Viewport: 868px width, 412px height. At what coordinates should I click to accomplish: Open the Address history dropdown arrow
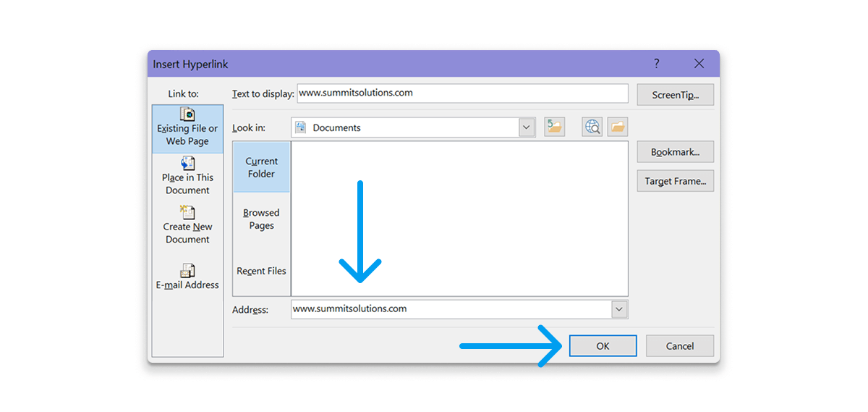(619, 309)
